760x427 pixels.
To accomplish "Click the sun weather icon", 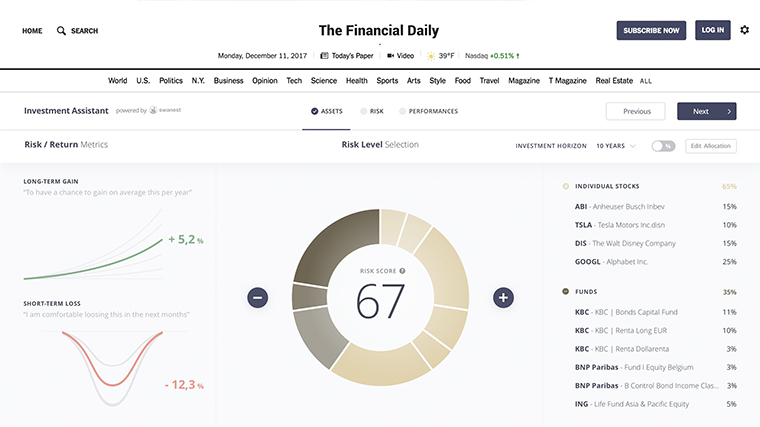I will click(430, 56).
